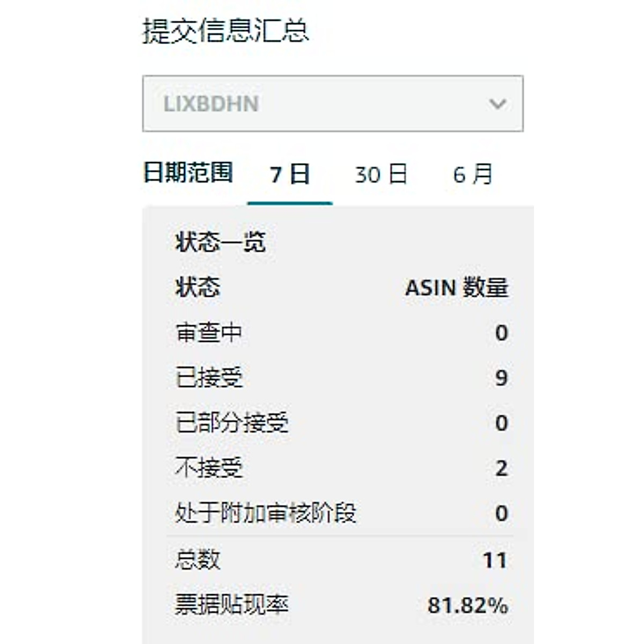Select the 状态一览 section title
Viewport: 644px width, 644px height.
[220, 243]
